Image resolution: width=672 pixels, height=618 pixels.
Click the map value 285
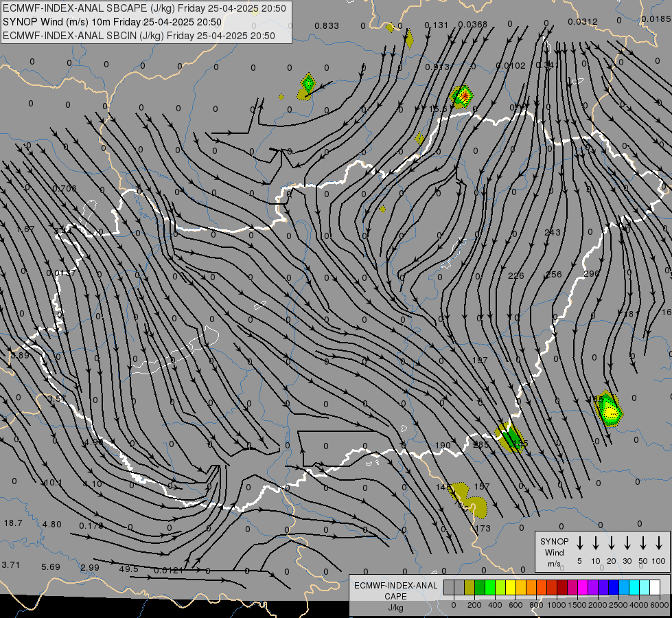click(x=480, y=444)
